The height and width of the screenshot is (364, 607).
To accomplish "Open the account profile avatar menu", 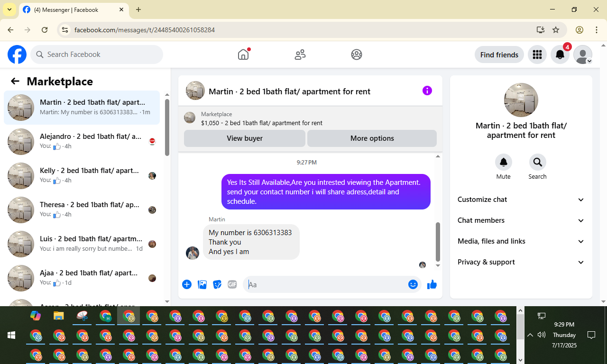I will (583, 55).
